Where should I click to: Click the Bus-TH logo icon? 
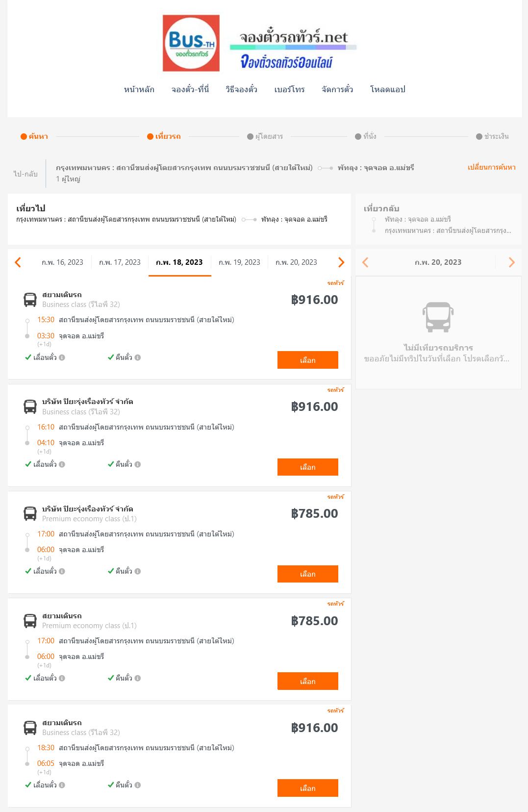(191, 43)
